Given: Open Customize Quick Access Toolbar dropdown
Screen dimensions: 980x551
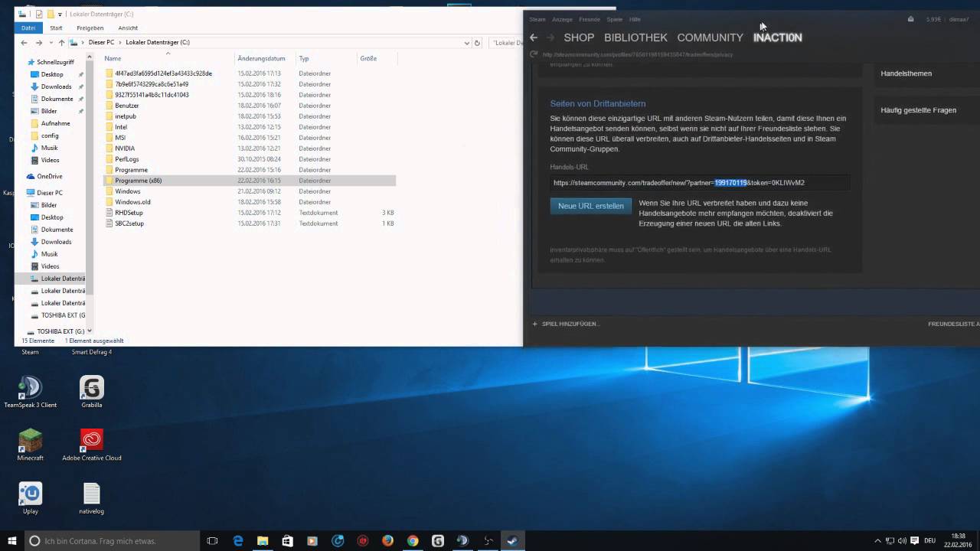Looking at the screenshot, I should click(60, 14).
